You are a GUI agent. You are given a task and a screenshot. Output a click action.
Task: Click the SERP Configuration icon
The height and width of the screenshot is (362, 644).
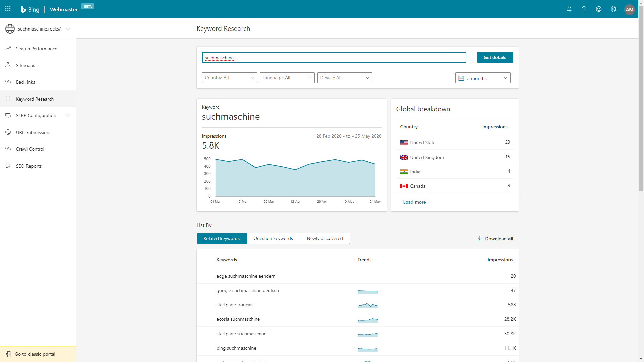coord(8,115)
